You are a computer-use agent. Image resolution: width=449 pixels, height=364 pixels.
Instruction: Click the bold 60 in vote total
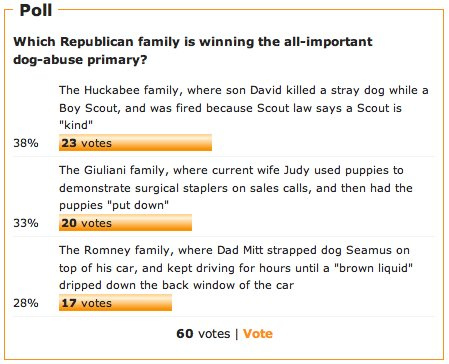pos(185,334)
